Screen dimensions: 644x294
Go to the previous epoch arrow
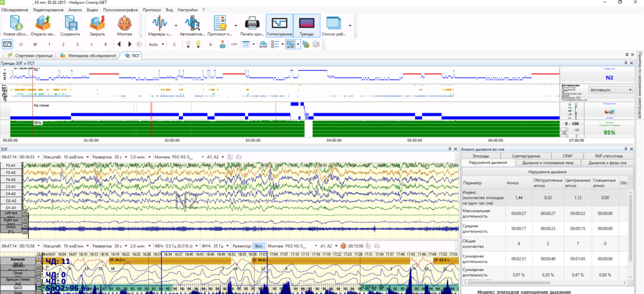click(119, 44)
